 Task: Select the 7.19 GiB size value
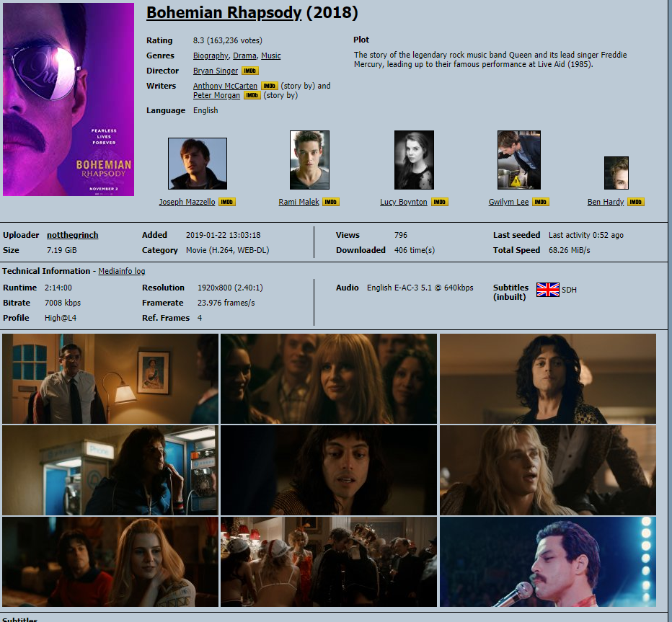pos(62,250)
